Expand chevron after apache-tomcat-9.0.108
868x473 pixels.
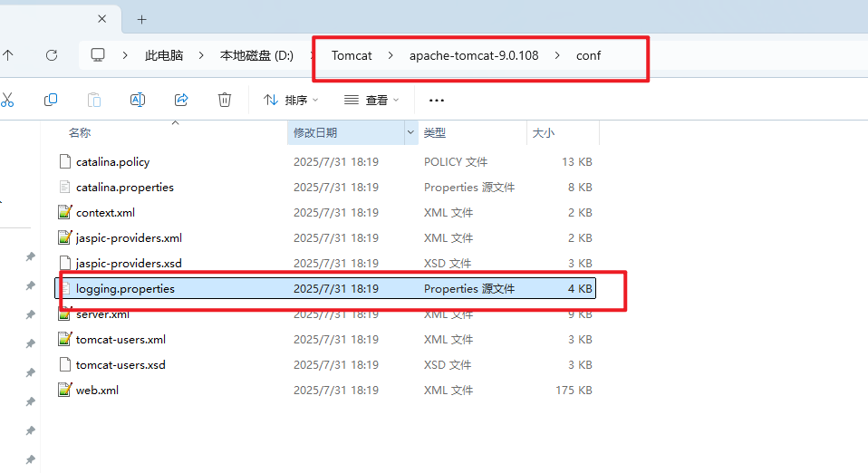point(557,55)
